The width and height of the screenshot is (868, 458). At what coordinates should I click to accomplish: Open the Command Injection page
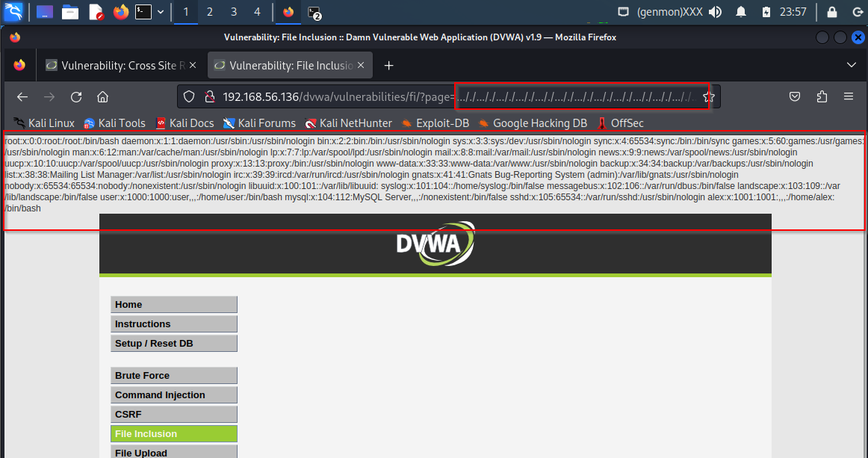(174, 394)
